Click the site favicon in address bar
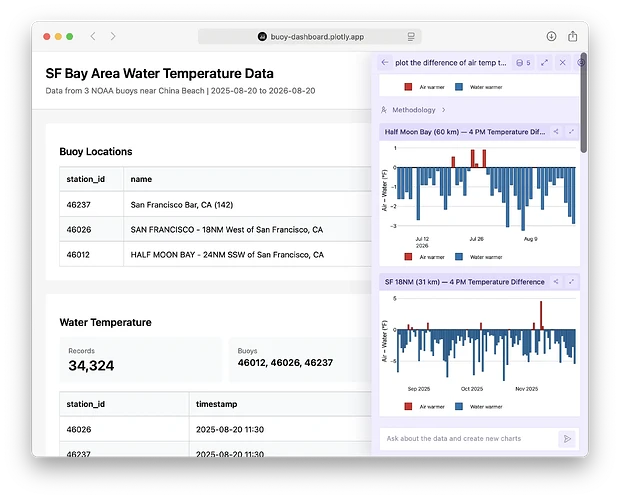Image resolution: width=620 pixels, height=499 pixels. pyautogui.click(x=262, y=37)
